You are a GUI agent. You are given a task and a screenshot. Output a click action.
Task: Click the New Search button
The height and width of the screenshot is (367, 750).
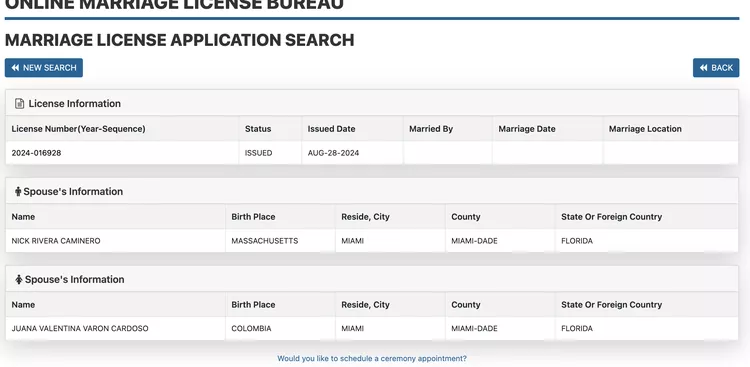44,68
